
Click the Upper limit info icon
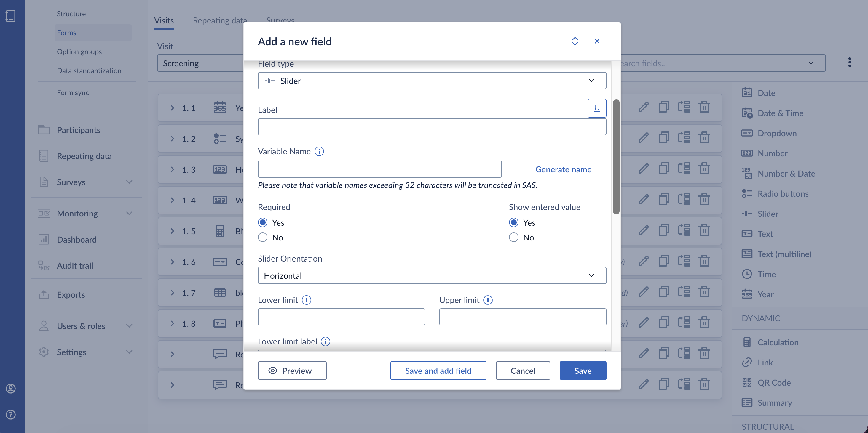tap(488, 300)
